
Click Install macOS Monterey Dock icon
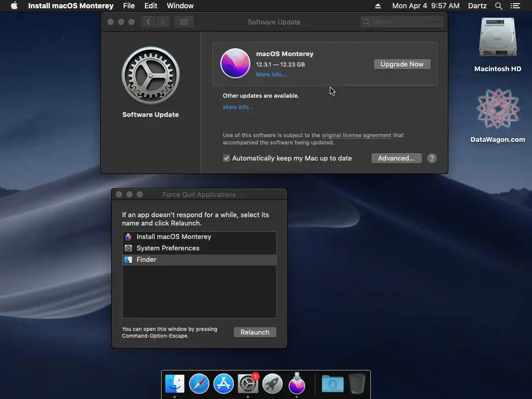(x=297, y=383)
